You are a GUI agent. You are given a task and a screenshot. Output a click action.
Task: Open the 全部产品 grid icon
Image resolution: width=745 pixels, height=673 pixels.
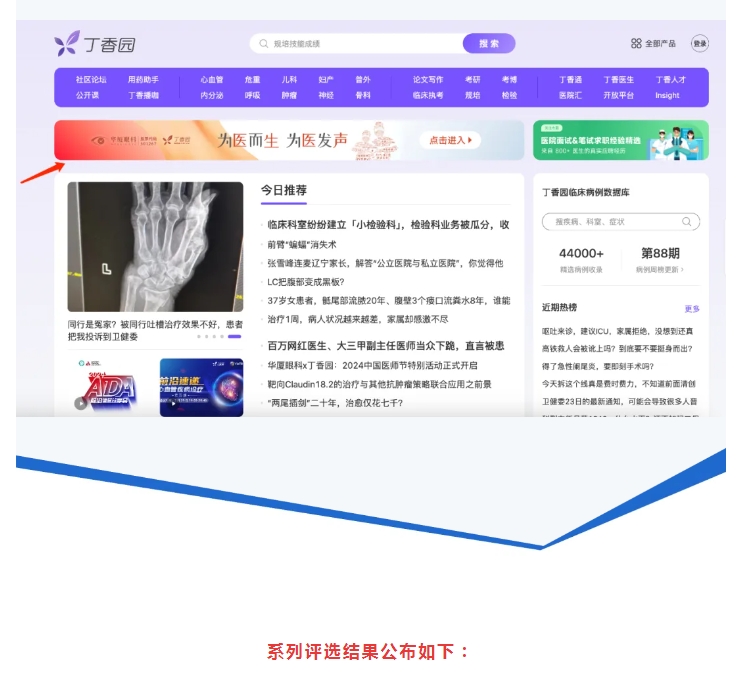(x=636, y=44)
